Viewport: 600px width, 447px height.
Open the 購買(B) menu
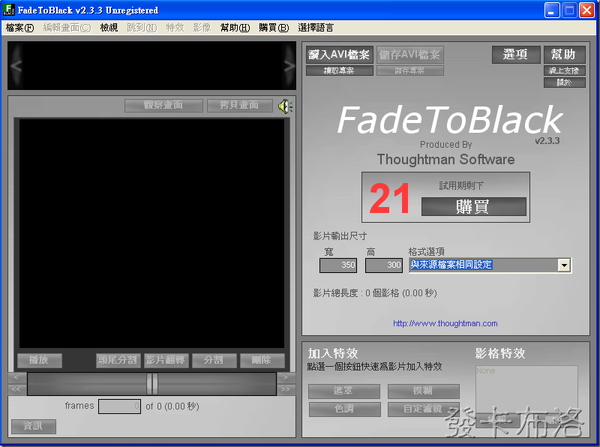274,28
